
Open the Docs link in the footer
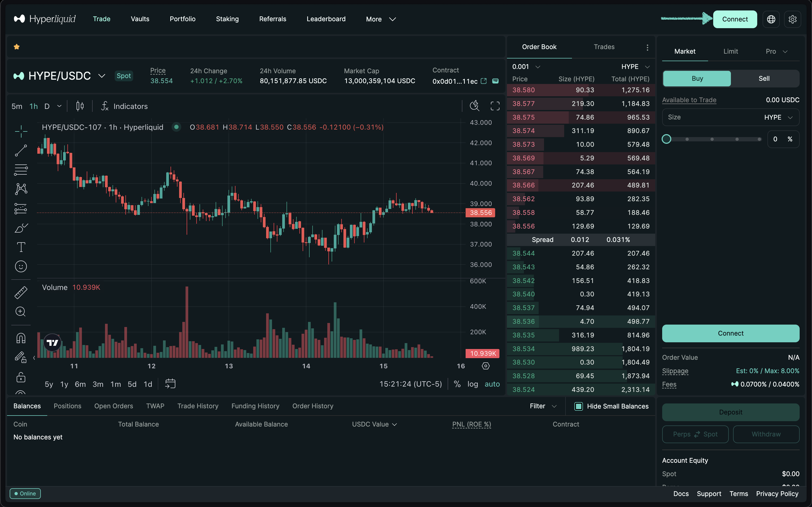[x=681, y=494]
